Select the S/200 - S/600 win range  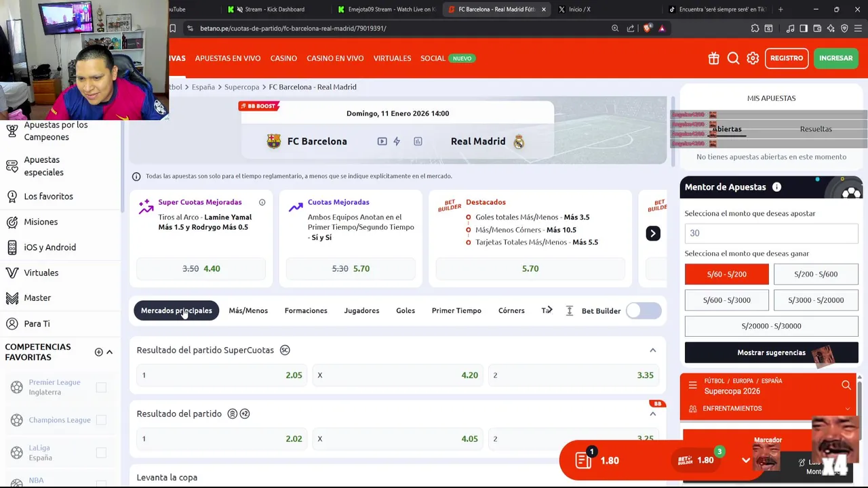pyautogui.click(x=816, y=274)
